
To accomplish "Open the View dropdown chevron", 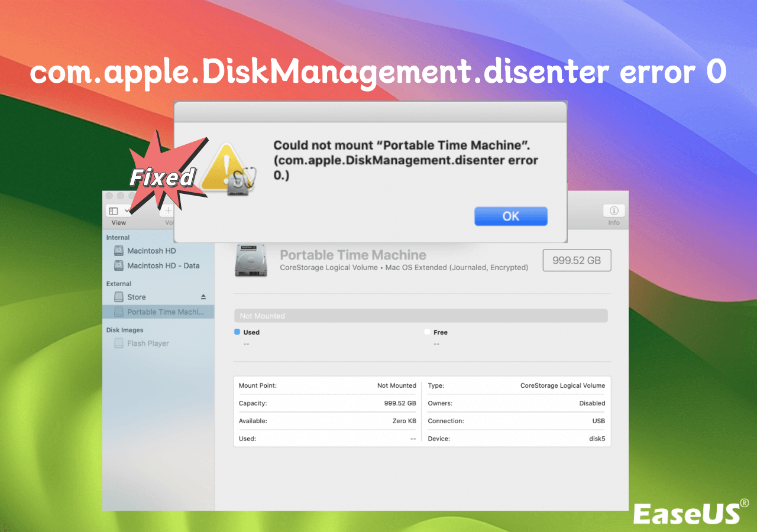I will coord(128,210).
